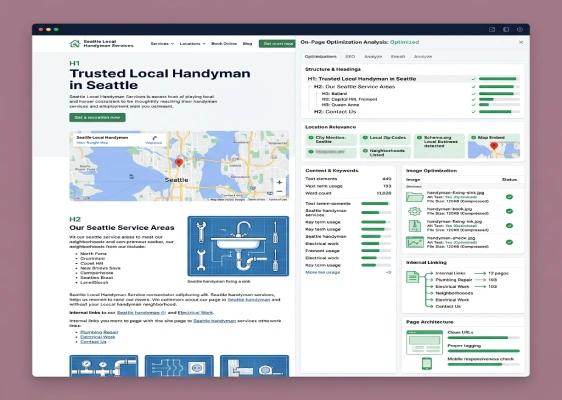Click green icon on Neighborhoods Listed badge
This screenshot has height=400, width=562.
365,151
